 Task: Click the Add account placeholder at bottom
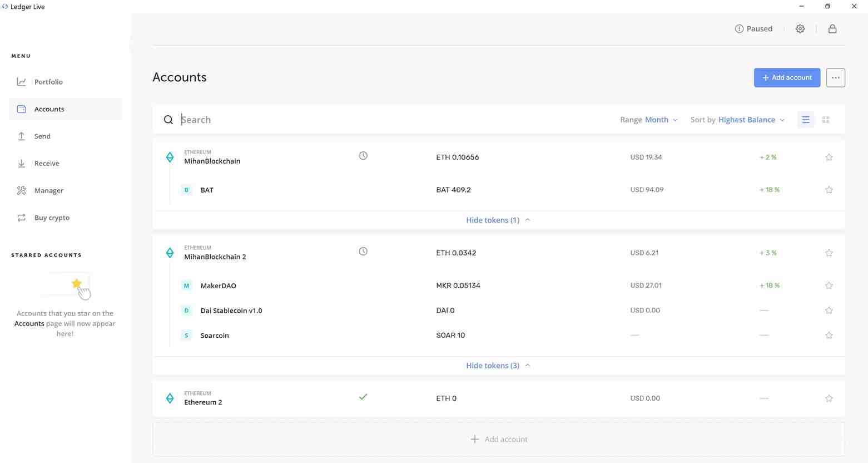coord(499,440)
